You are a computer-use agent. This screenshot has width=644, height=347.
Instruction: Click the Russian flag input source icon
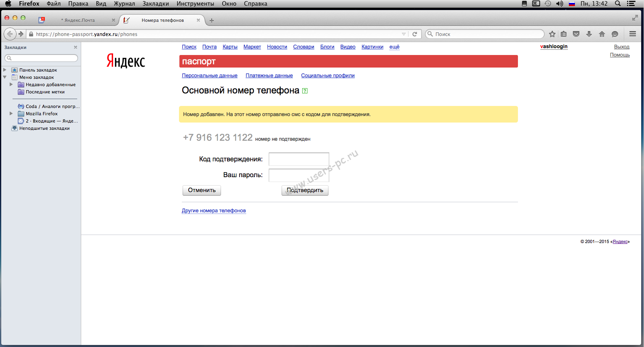pyautogui.click(x=572, y=4)
